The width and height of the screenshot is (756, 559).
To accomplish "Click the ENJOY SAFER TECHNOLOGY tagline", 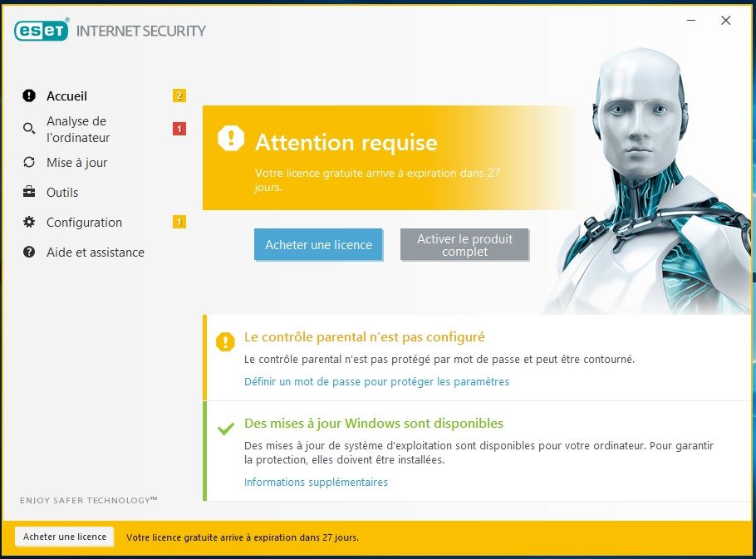I will (89, 500).
